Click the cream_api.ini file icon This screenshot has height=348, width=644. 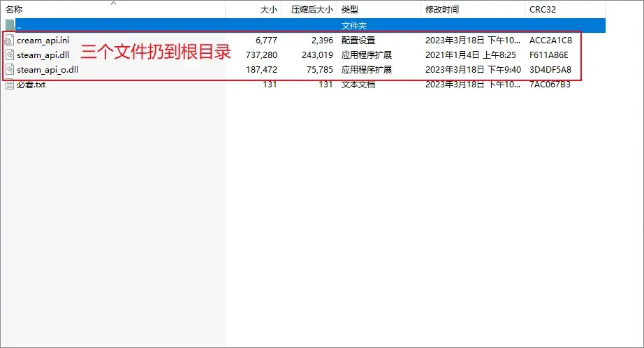[x=9, y=41]
